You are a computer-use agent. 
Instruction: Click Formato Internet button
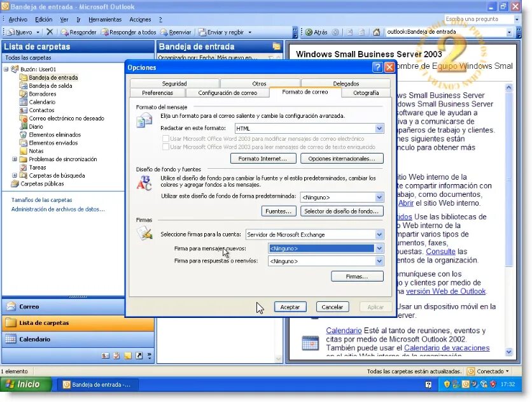pyautogui.click(x=263, y=159)
